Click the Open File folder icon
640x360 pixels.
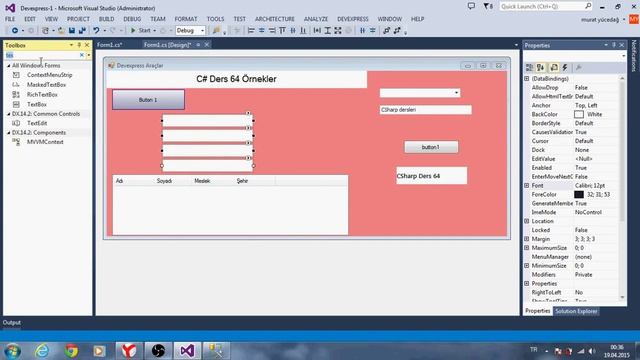tap(61, 31)
